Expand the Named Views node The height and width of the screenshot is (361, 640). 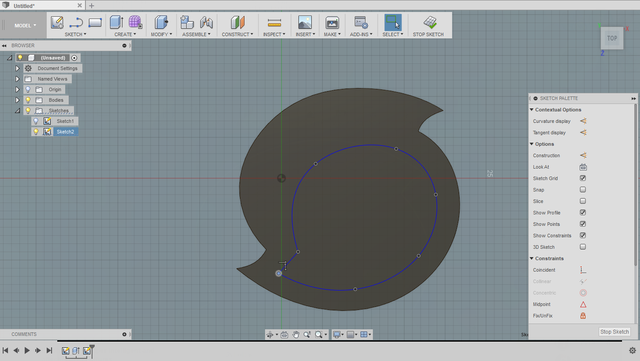tap(17, 79)
